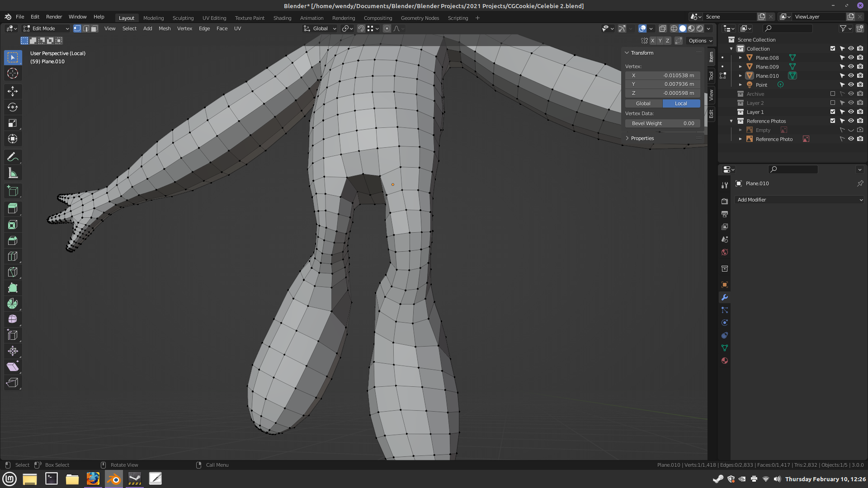Adjust the Bevel Weight slider field
868x488 pixels.
pos(663,123)
